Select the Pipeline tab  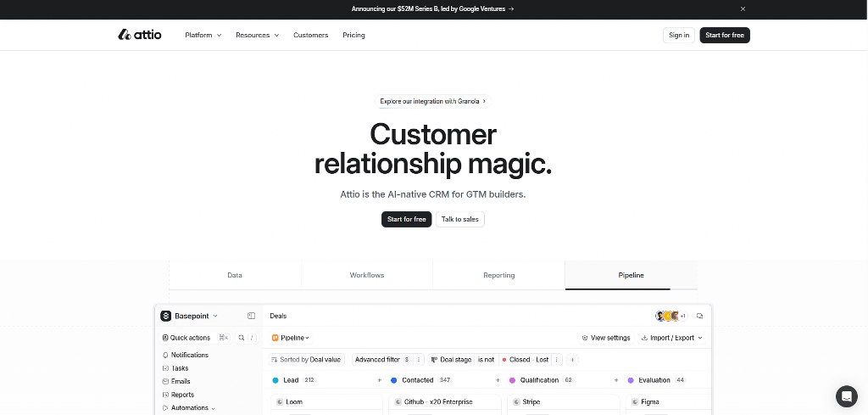[631, 275]
